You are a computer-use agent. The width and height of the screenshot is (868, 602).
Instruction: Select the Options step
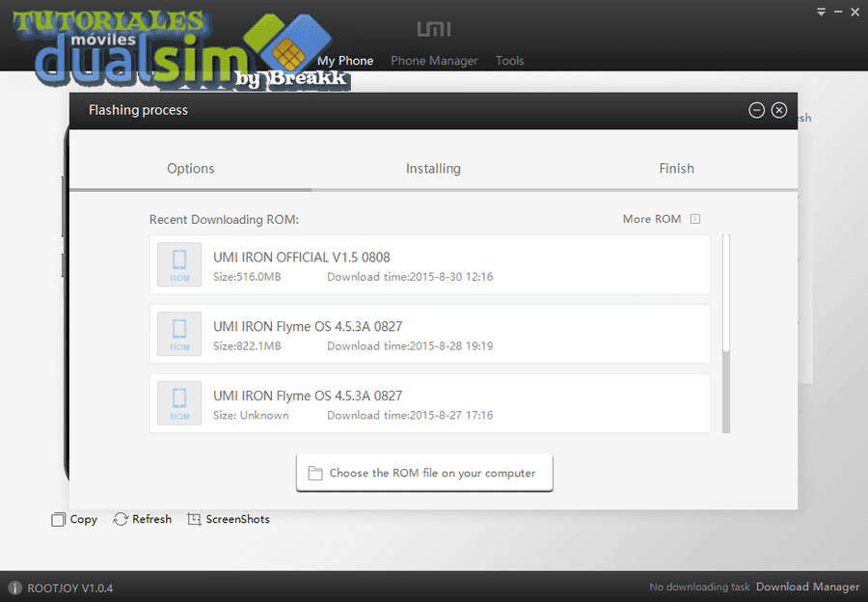(x=190, y=169)
